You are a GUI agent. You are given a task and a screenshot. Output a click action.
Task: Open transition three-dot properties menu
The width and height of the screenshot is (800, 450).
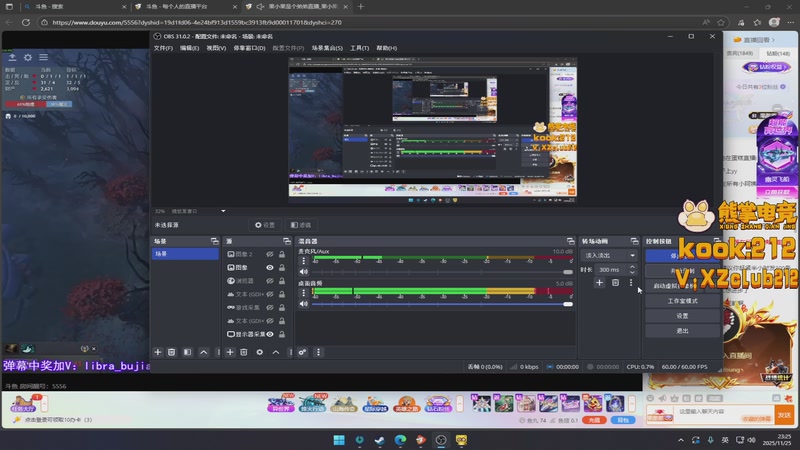pyautogui.click(x=631, y=283)
